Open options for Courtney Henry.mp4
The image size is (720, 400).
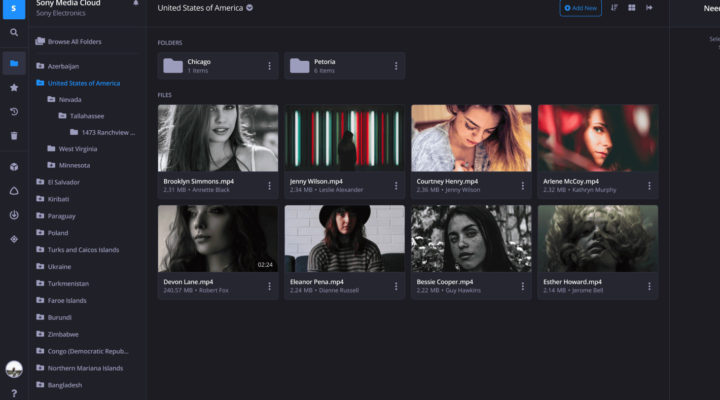click(x=523, y=186)
